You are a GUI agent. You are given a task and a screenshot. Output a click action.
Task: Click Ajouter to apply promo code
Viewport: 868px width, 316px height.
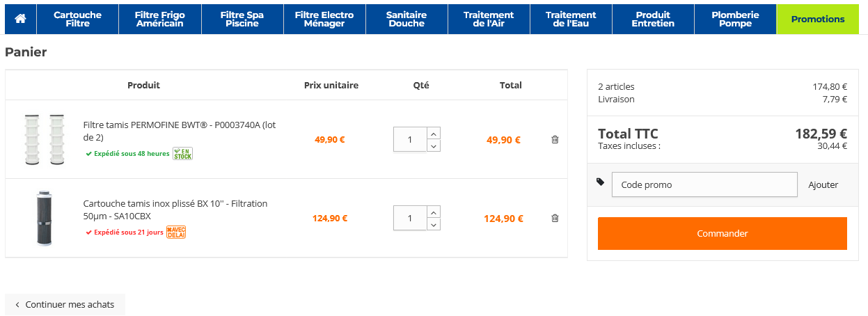click(x=823, y=184)
